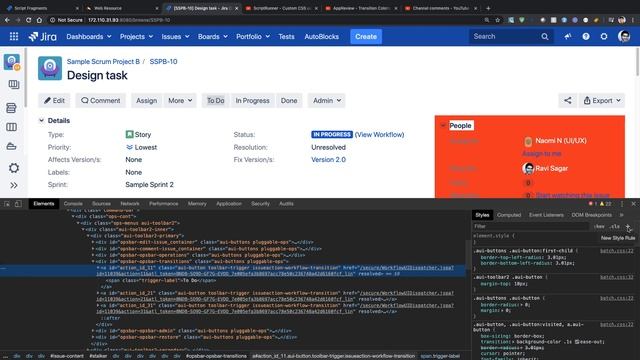Expand the sidebar with double chevron
The height and width of the screenshot is (360, 640).
[13, 185]
